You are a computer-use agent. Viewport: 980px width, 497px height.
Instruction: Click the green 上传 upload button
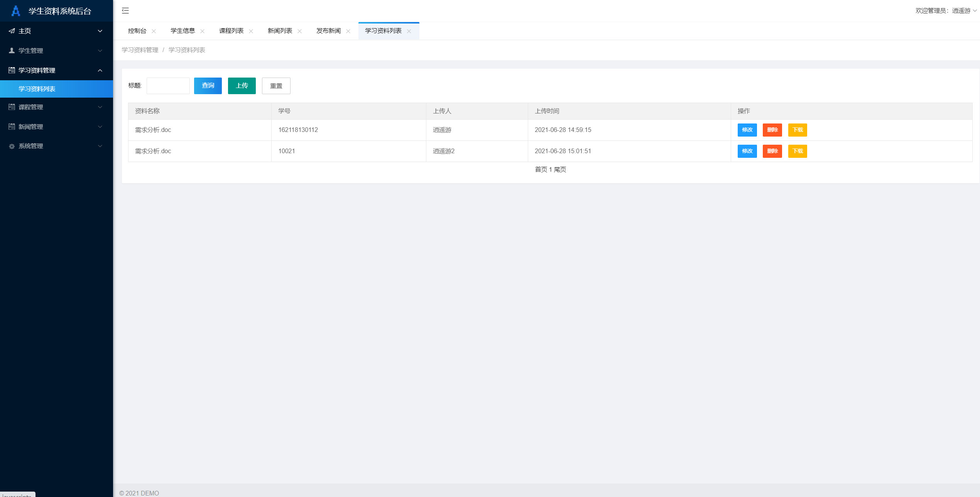(x=242, y=86)
